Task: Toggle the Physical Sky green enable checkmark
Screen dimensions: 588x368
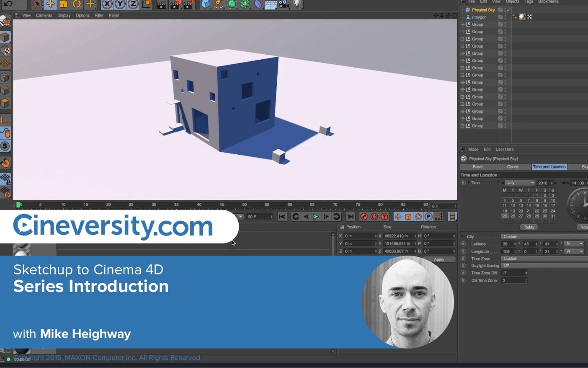Action: (x=509, y=10)
